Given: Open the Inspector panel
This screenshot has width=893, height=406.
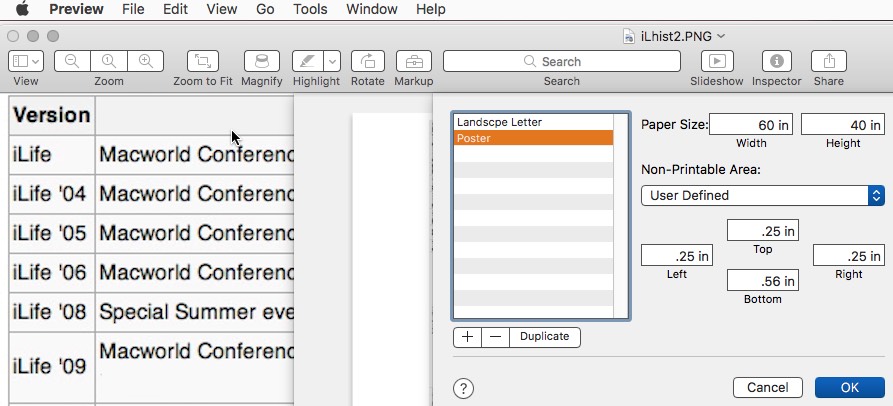Looking at the screenshot, I should (x=776, y=61).
